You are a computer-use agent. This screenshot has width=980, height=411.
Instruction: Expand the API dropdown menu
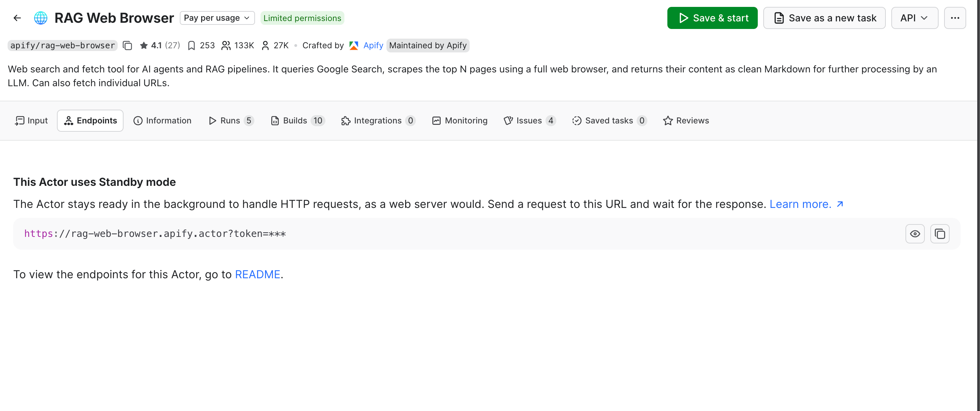(914, 18)
